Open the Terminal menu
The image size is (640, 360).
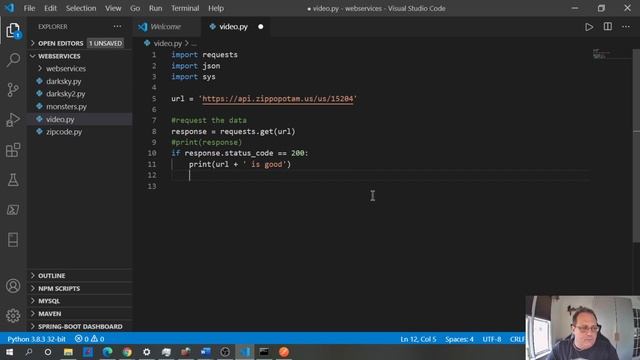(185, 8)
